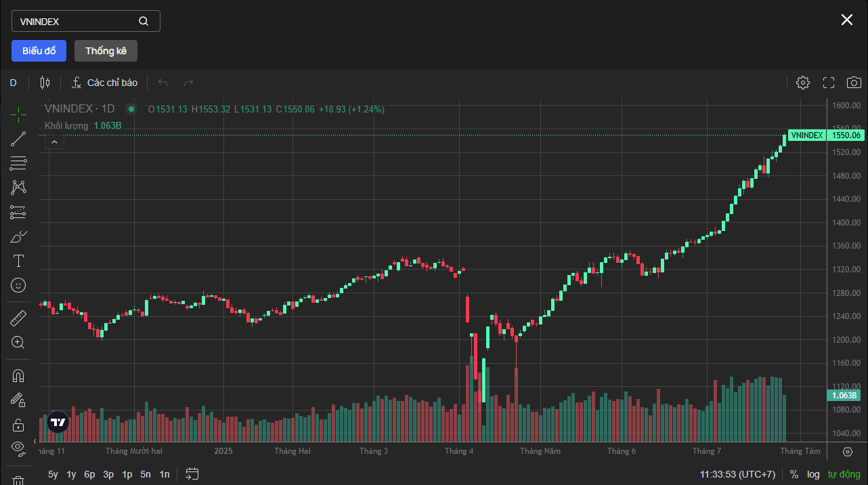Open the Fibonacci retracement tools

coord(19,163)
